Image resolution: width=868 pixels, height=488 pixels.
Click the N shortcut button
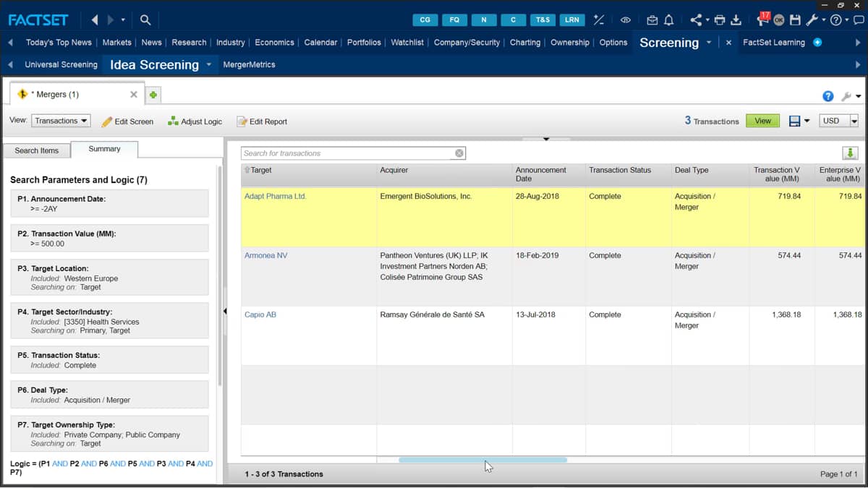pos(484,20)
